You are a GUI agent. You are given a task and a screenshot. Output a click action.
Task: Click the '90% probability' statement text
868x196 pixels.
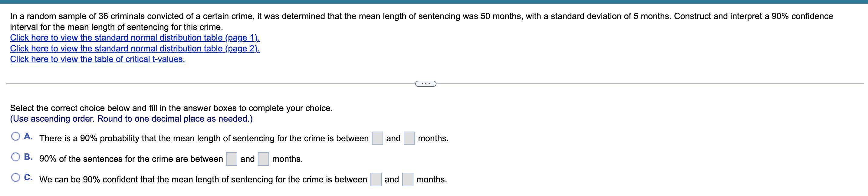click(x=204, y=139)
